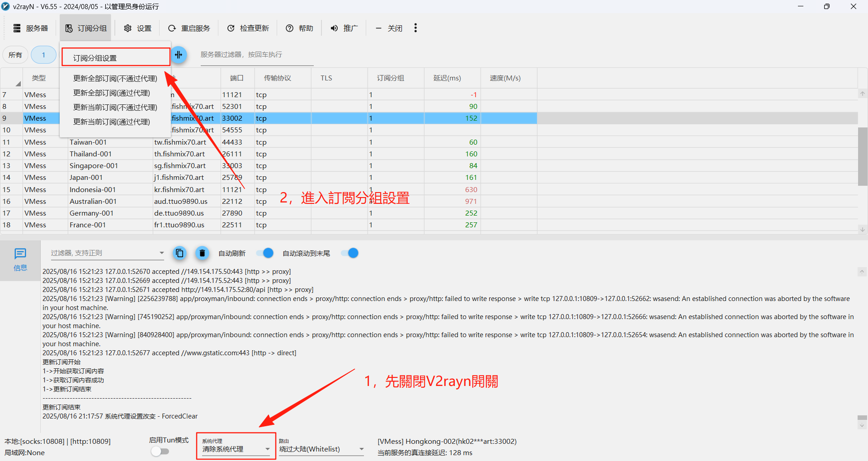Image resolution: width=868 pixels, height=461 pixels.
Task: Open the three-dot overflow menu
Action: (x=415, y=28)
